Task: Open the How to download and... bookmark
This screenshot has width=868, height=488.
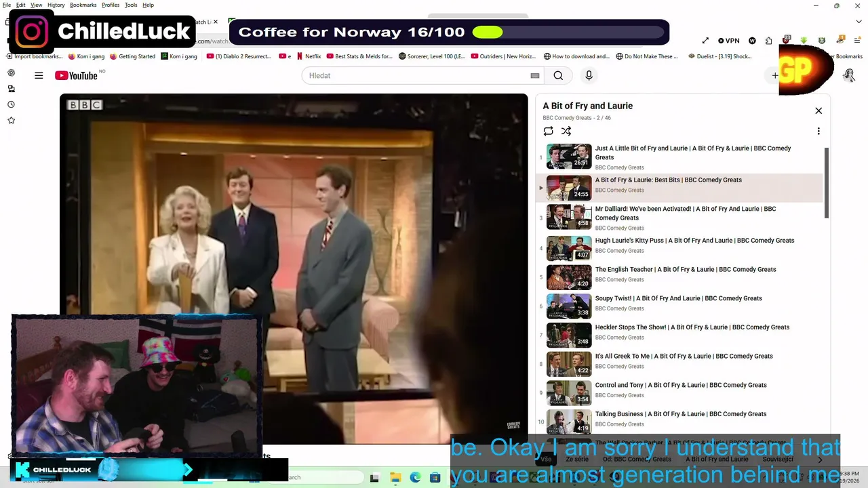Action: pos(576,56)
